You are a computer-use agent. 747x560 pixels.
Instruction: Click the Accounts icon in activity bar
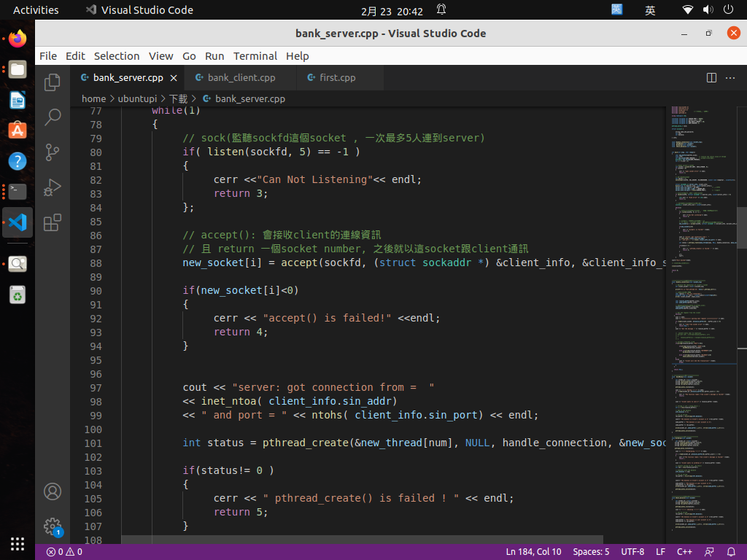(x=53, y=491)
